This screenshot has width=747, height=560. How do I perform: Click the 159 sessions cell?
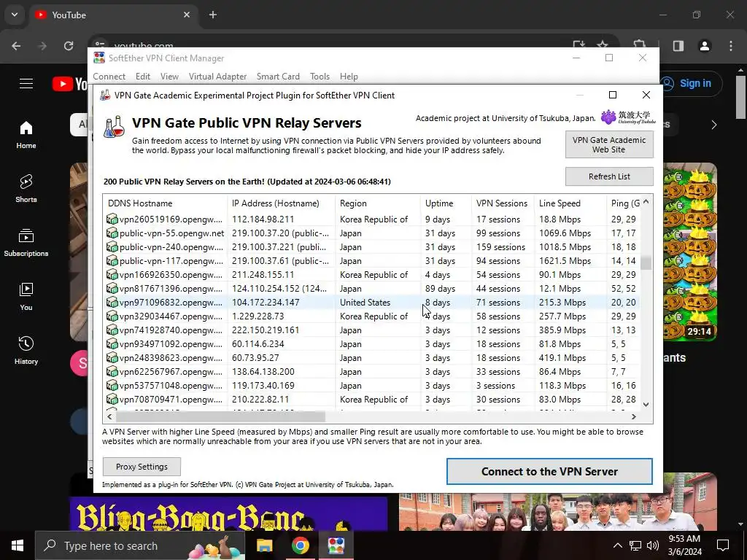click(x=500, y=247)
